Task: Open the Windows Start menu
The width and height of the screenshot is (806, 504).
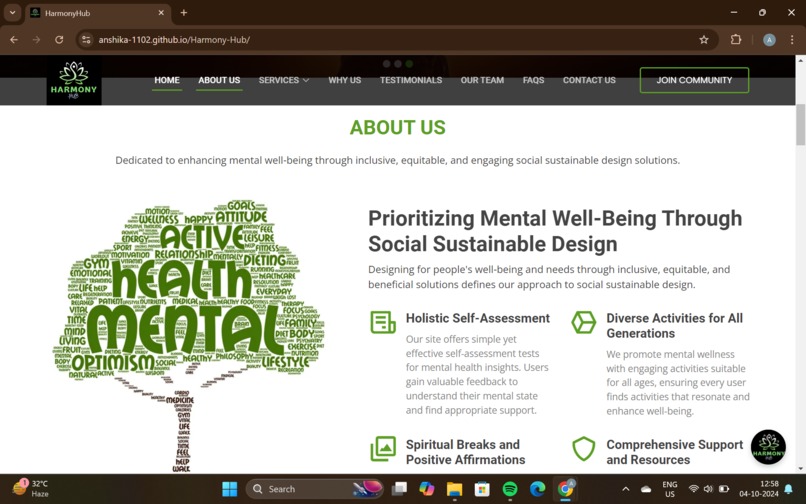Action: coord(230,489)
